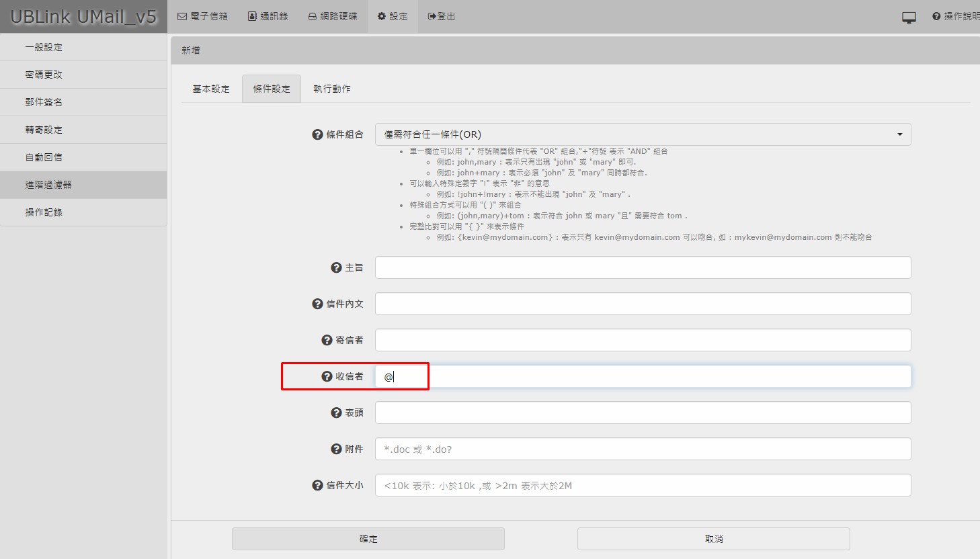
Task: Click the help icon next to 主旨
Action: click(336, 267)
